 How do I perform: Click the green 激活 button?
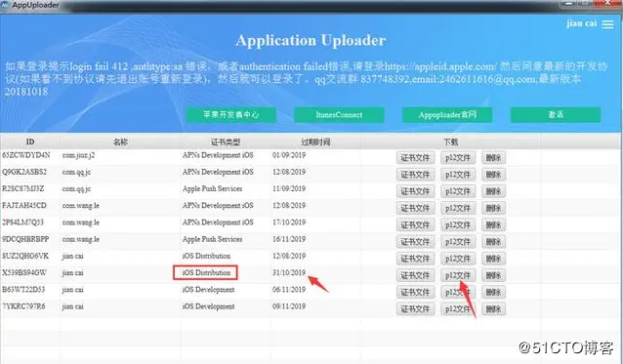(x=556, y=115)
